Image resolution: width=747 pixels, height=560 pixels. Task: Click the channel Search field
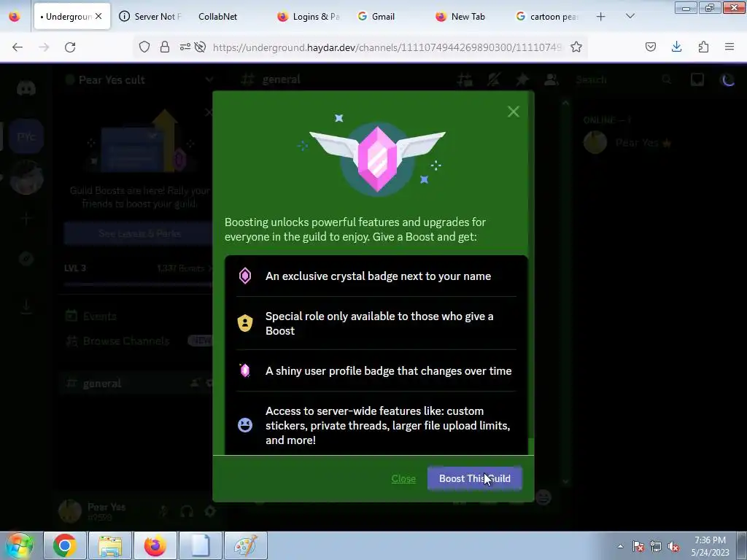tap(624, 80)
